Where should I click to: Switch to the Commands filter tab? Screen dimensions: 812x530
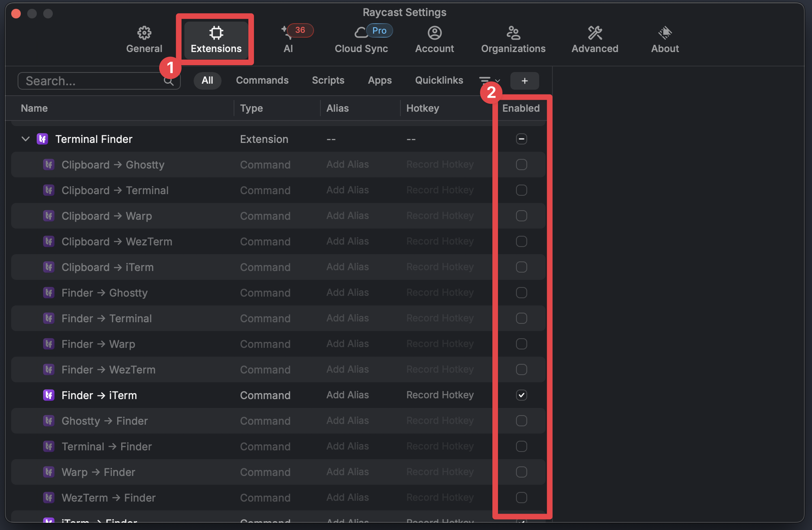(262, 80)
